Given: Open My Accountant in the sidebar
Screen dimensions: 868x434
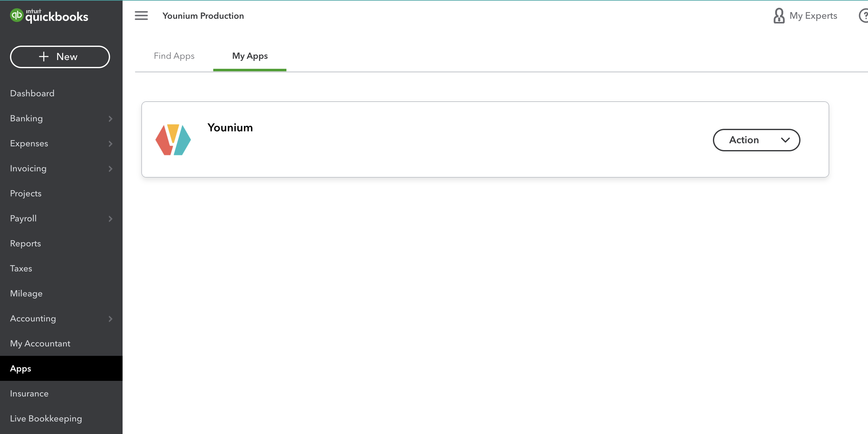Looking at the screenshot, I should tap(61, 343).
